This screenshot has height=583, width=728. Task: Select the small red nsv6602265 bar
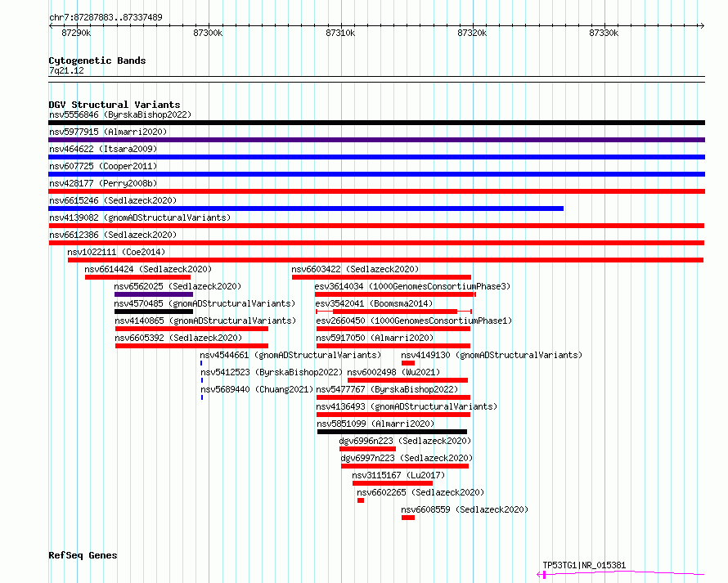coord(361,501)
